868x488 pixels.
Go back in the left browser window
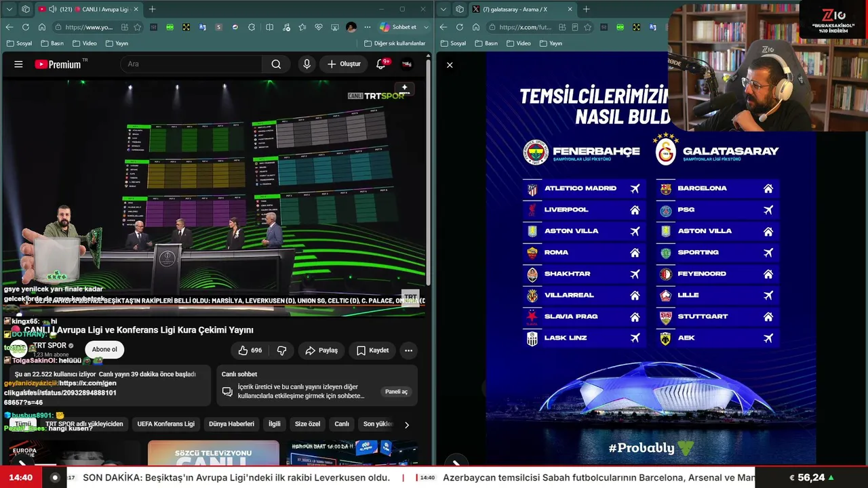tap(9, 27)
